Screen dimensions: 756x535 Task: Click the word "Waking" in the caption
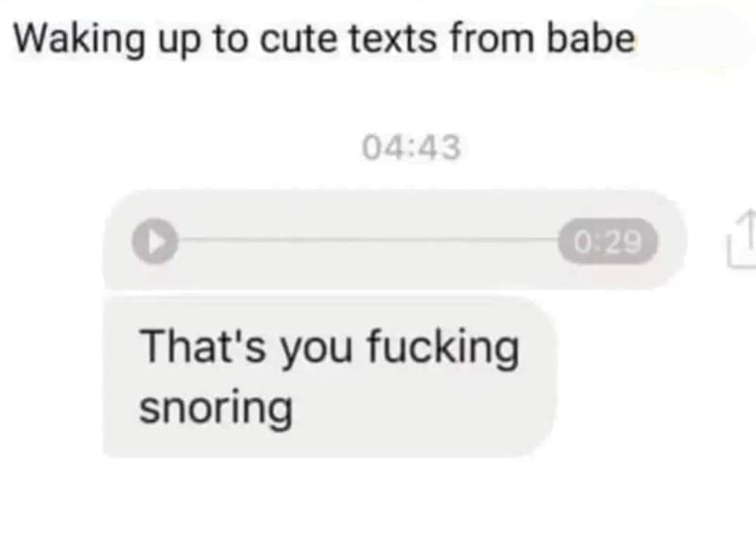tap(79, 41)
